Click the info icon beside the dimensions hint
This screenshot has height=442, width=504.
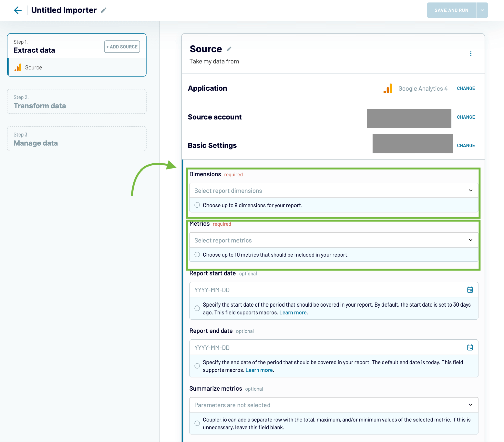pyautogui.click(x=197, y=205)
